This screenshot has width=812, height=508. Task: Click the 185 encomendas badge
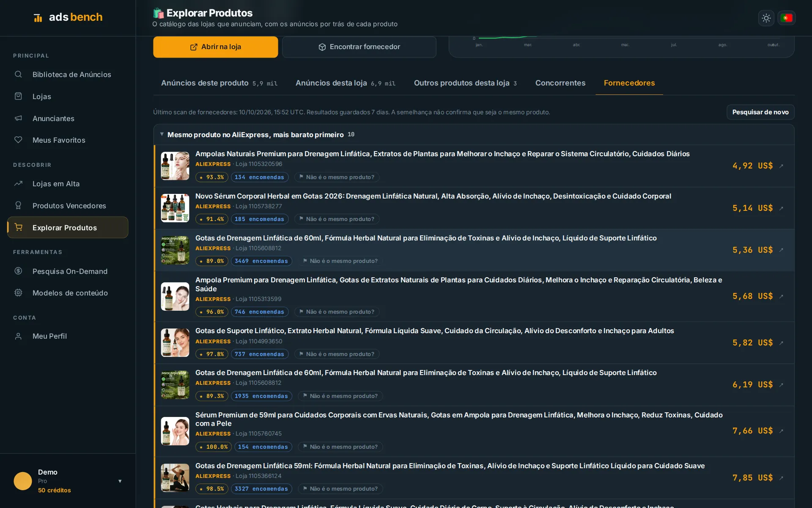pos(260,219)
